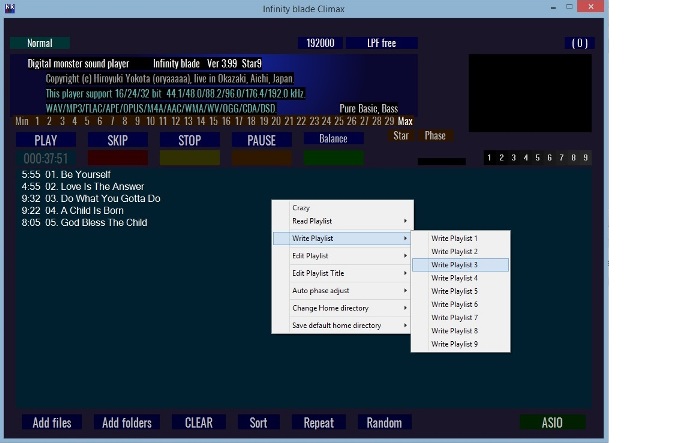Select playlist slot 2

tap(501, 158)
